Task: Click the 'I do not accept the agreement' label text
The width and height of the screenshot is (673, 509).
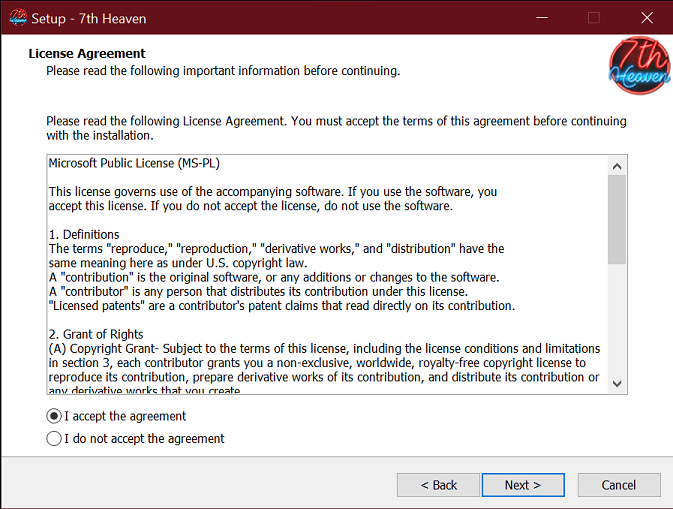Action: 144,438
